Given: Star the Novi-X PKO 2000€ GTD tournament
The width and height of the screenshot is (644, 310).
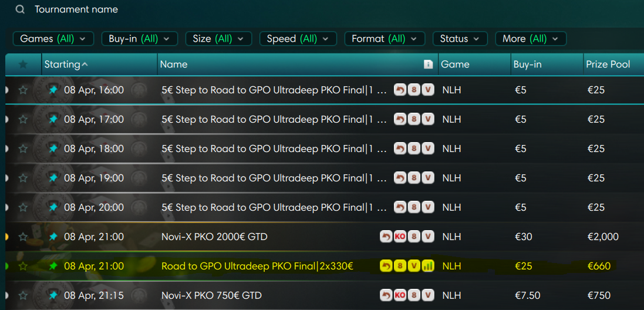Looking at the screenshot, I should pyautogui.click(x=23, y=237).
